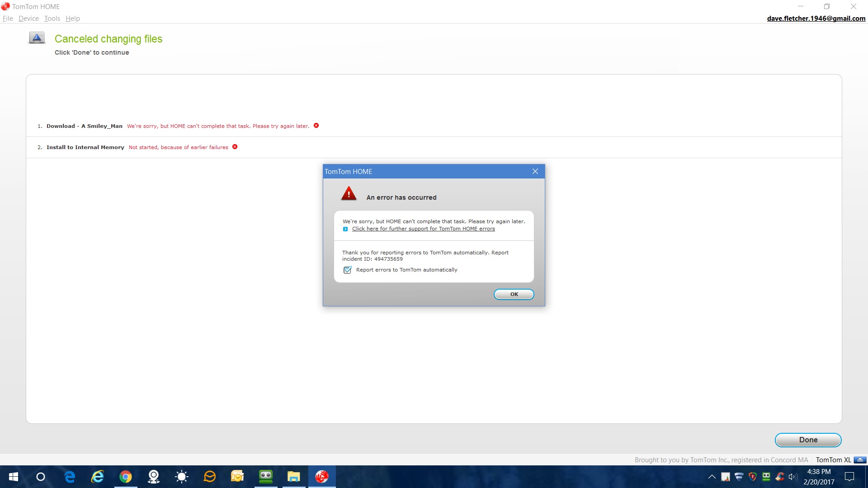Click the CCleaner tray icon

(x=780, y=476)
